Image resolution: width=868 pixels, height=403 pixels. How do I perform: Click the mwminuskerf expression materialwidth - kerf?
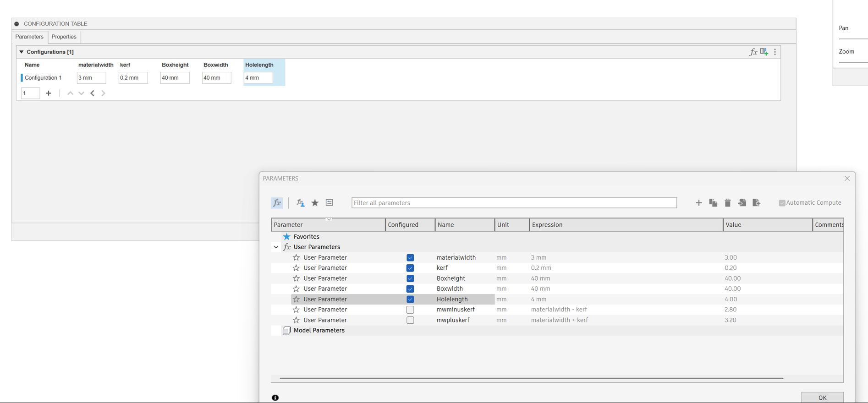point(559,310)
